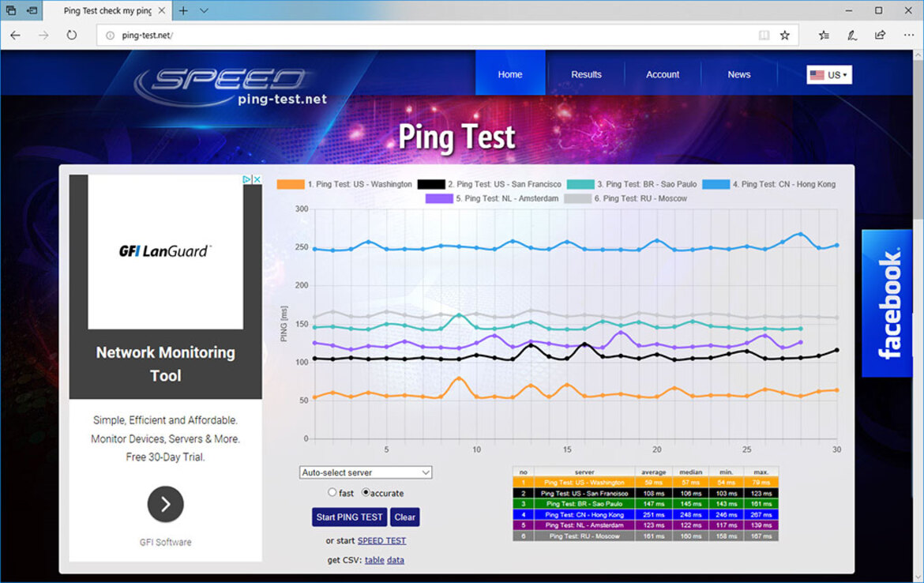Click the set tabs aside icon
924x583 pixels.
[32, 10]
